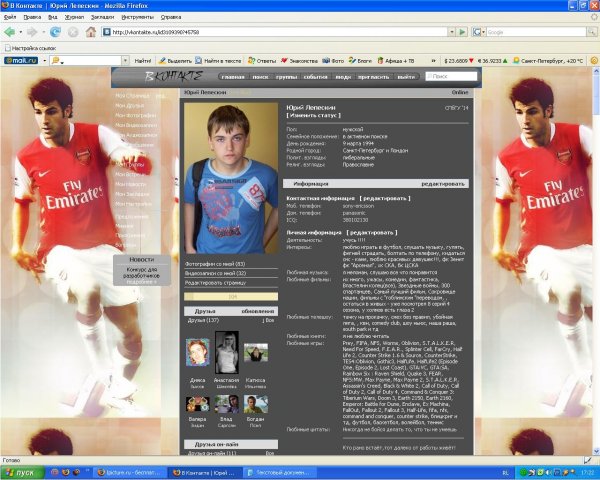Open the Файл menu
The height and width of the screenshot is (480, 600).
tap(10, 17)
